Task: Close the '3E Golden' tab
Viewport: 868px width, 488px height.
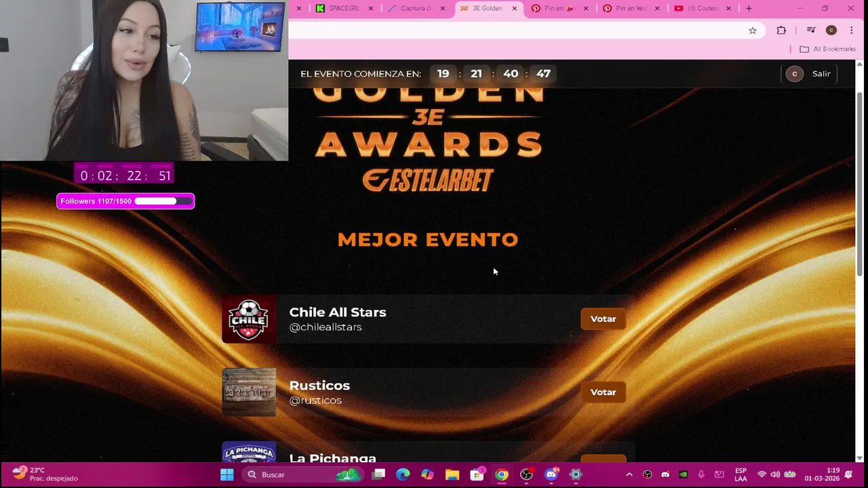Action: (x=515, y=8)
